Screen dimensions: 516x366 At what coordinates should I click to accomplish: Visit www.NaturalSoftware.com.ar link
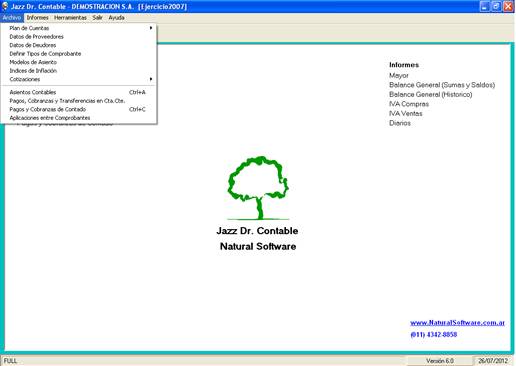[x=457, y=323]
